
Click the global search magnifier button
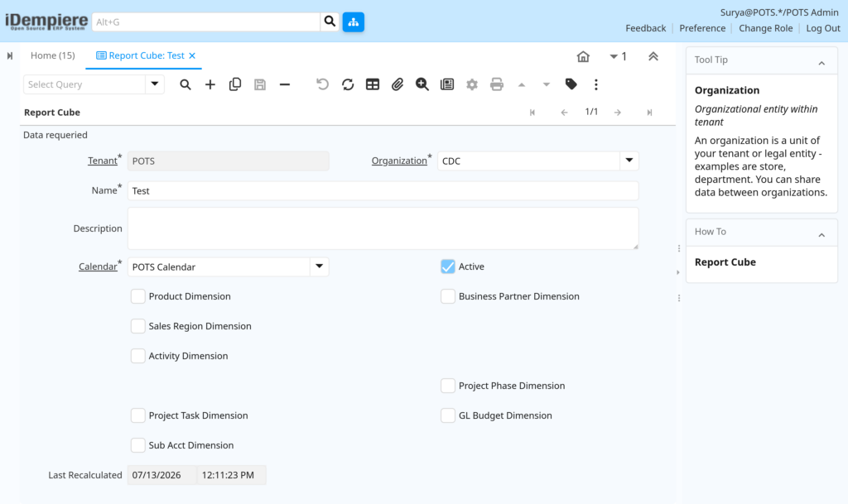pos(330,22)
